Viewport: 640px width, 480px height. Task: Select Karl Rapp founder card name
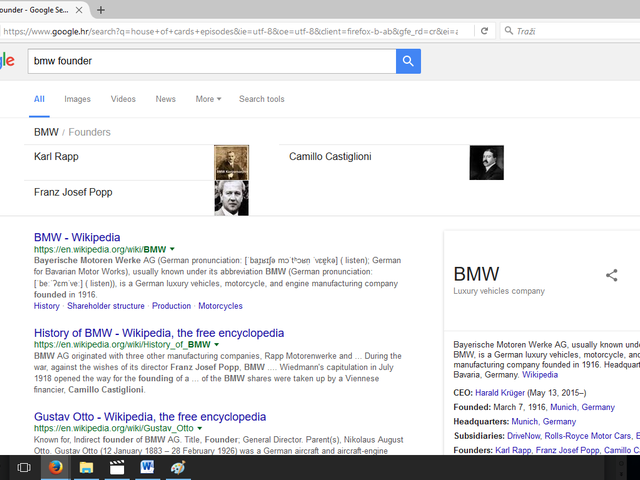pos(56,156)
